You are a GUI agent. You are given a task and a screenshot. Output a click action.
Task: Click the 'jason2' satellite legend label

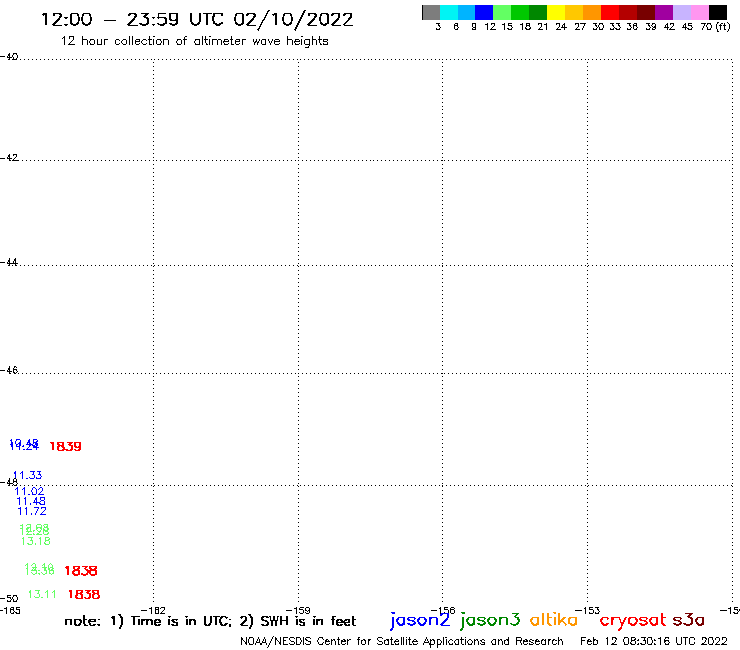(420, 620)
